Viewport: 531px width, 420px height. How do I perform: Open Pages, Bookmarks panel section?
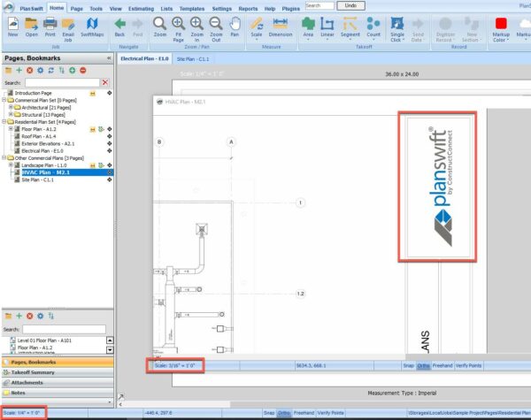pos(58,363)
